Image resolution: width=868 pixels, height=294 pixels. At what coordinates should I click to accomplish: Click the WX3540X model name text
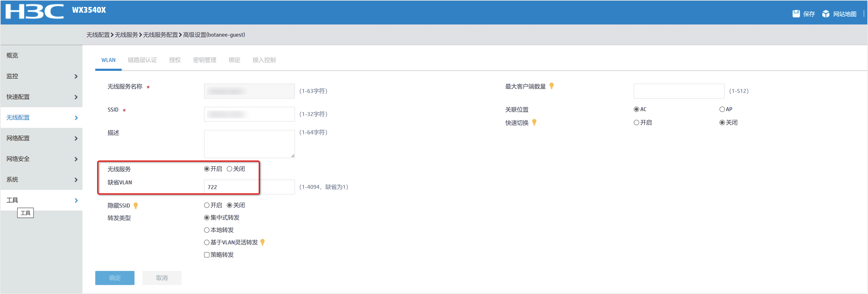[89, 10]
